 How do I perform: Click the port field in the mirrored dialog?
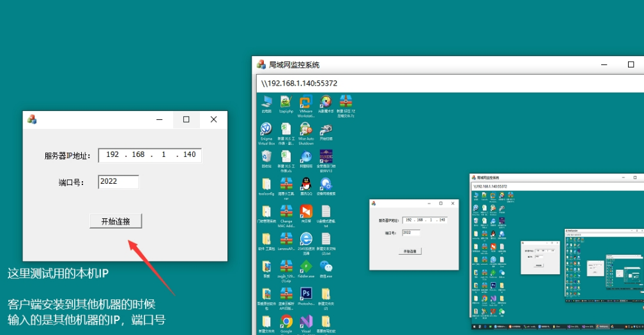(411, 232)
